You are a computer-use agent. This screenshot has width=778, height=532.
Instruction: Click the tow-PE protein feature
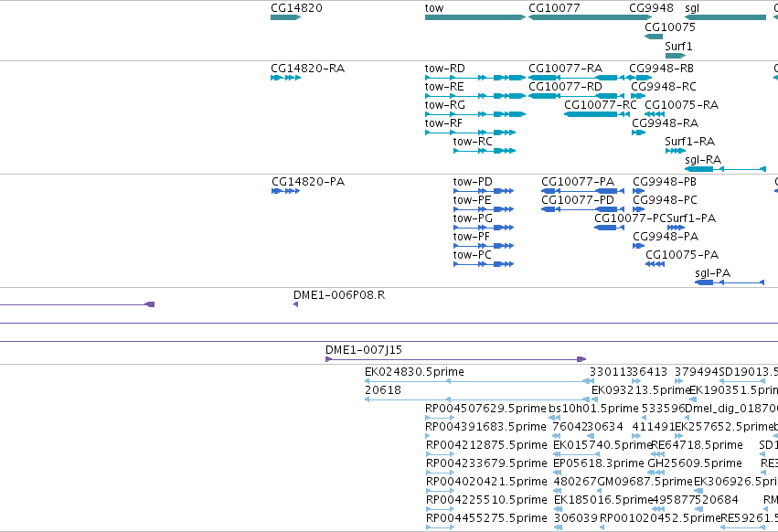pos(484,209)
